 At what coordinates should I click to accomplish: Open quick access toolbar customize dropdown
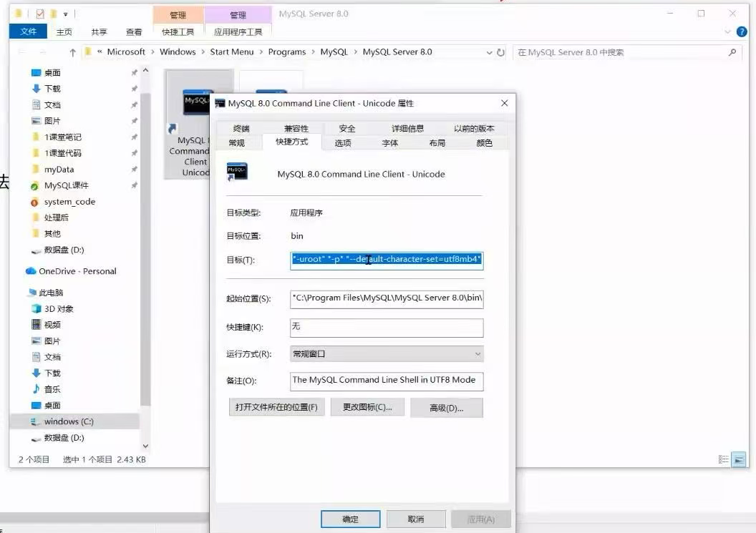[66, 14]
